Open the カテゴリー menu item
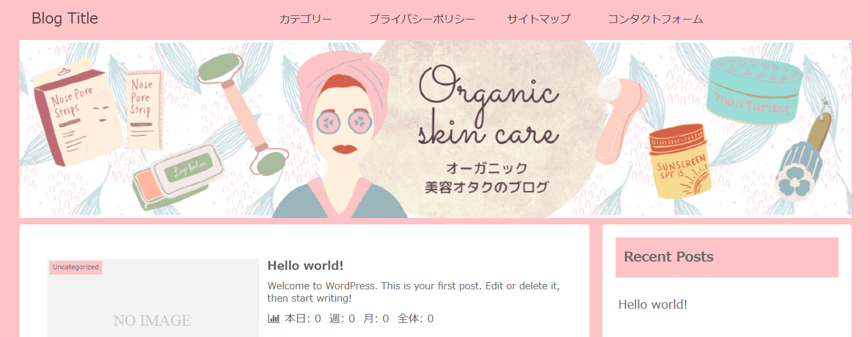This screenshot has width=868, height=337. click(x=306, y=19)
